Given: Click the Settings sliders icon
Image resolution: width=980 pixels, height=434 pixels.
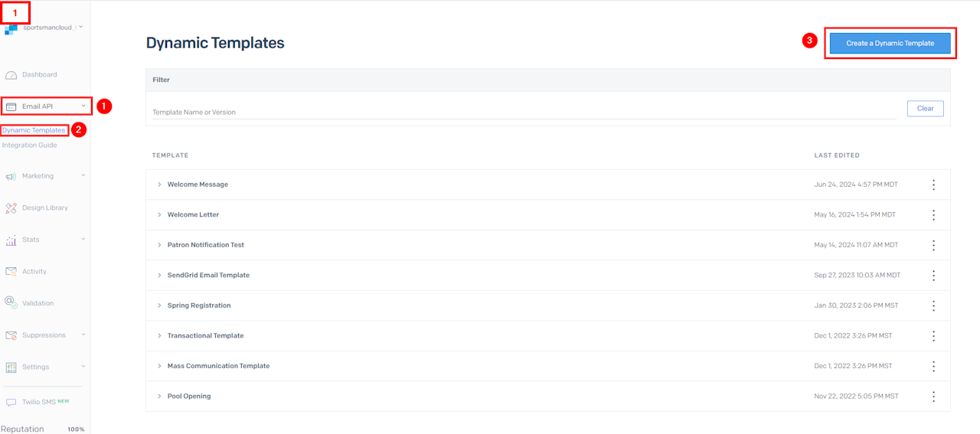Looking at the screenshot, I should click(11, 367).
